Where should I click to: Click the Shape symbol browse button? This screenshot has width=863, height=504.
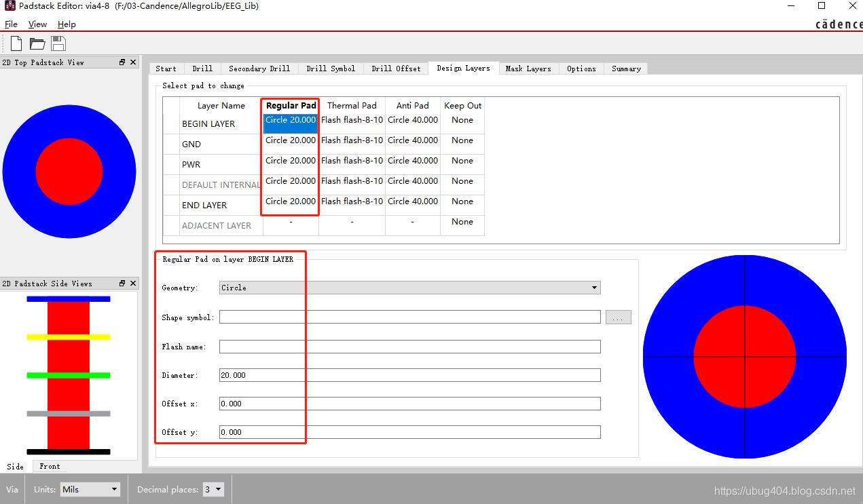coord(618,317)
